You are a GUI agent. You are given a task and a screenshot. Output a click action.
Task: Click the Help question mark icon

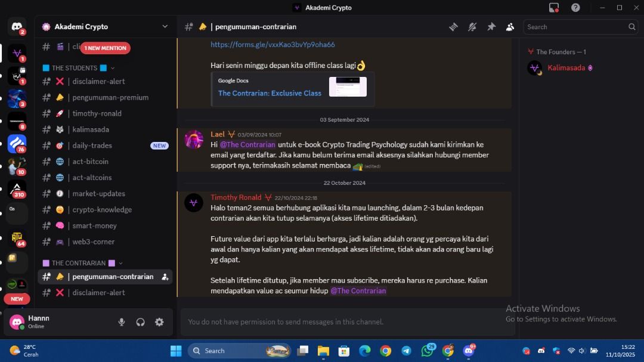click(x=575, y=8)
